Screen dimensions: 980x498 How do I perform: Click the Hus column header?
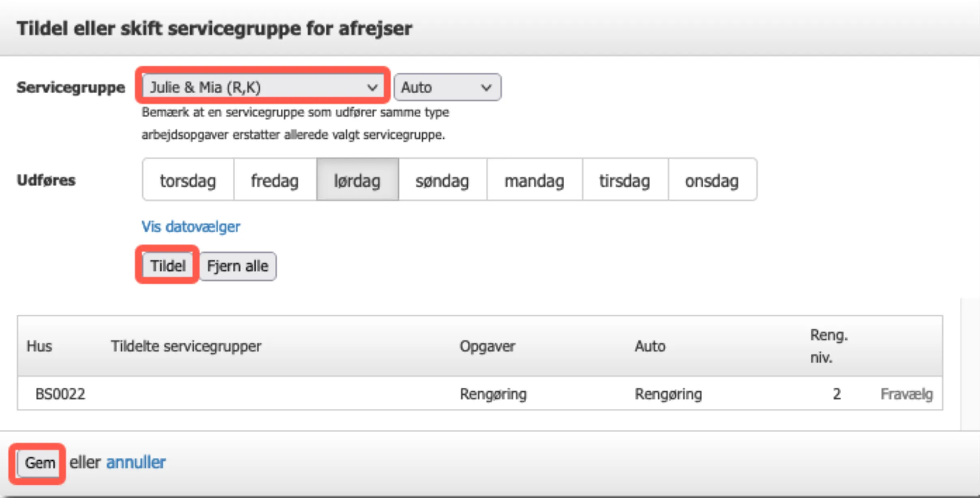pyautogui.click(x=39, y=346)
